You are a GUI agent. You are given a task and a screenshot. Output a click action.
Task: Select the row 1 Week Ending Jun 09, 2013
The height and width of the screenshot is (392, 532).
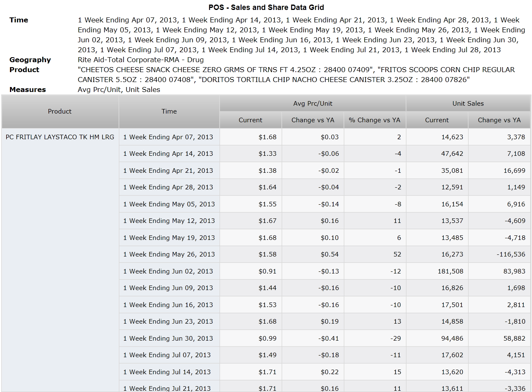click(x=325, y=288)
